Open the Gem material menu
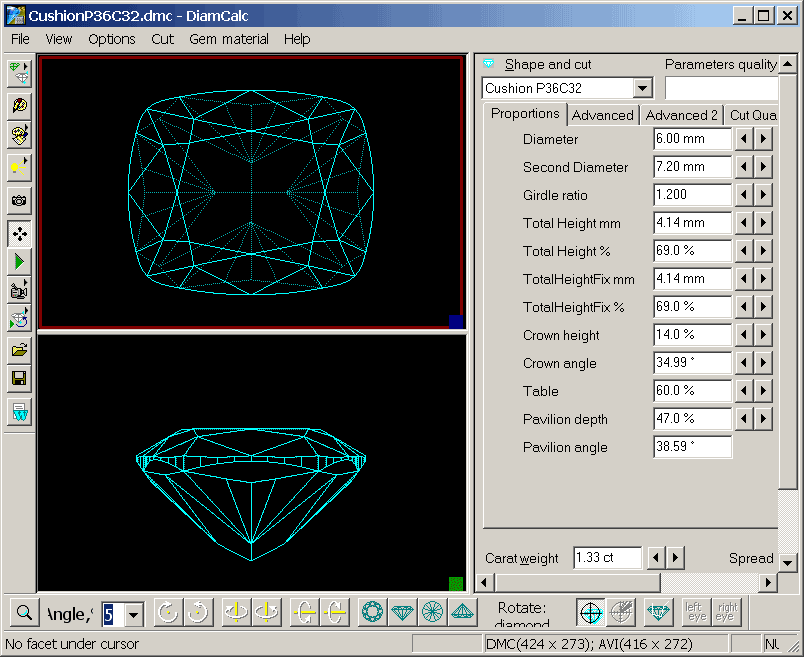 (x=229, y=39)
